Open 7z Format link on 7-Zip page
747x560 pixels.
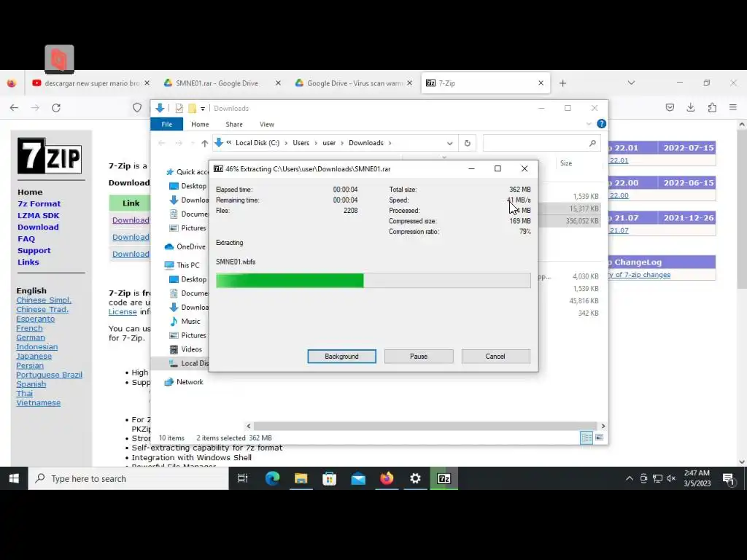pyautogui.click(x=39, y=204)
